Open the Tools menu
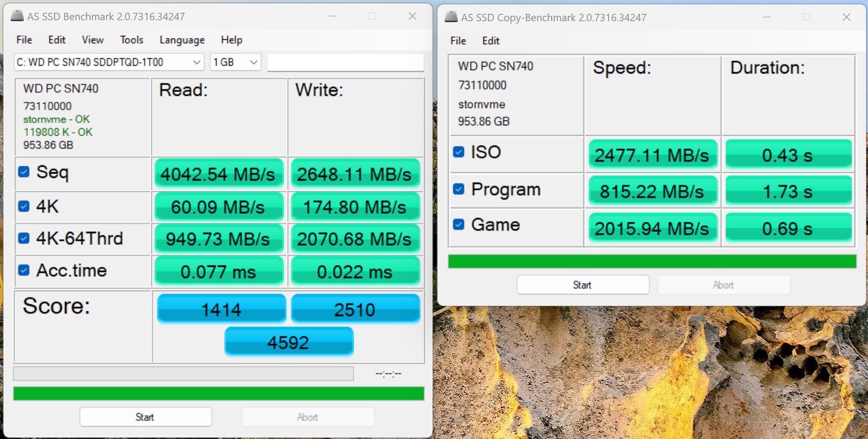868x439 pixels. point(132,40)
